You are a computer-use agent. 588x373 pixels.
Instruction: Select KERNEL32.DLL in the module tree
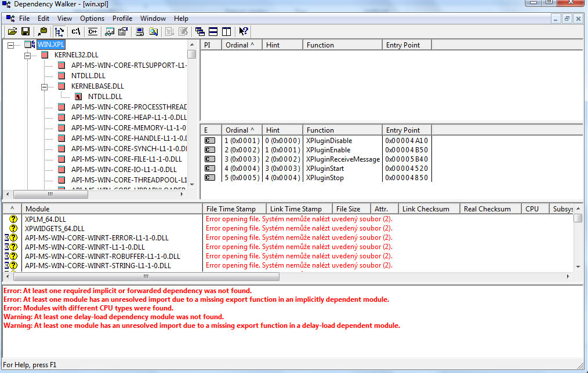[x=77, y=55]
